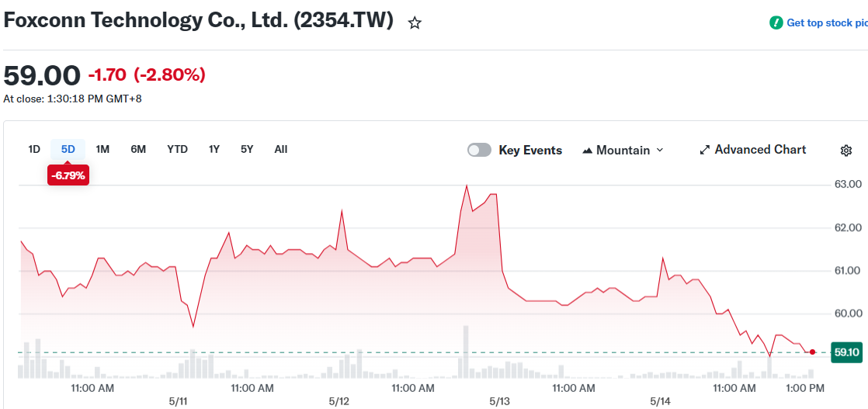Screen dimensions: 868x409
Task: Click the 5/11 date label
Action: pos(179,400)
